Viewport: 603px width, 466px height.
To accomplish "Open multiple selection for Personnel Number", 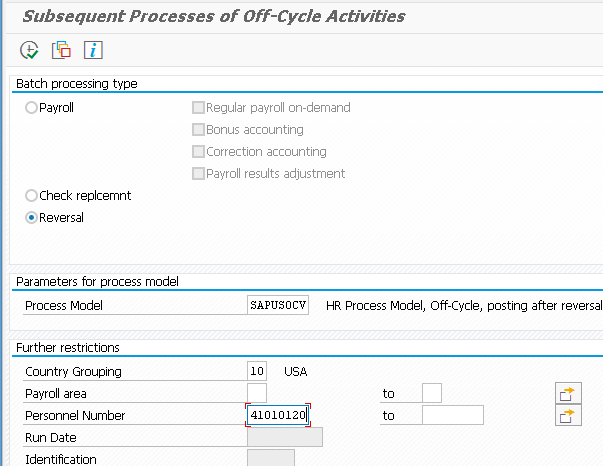I will pos(568,415).
